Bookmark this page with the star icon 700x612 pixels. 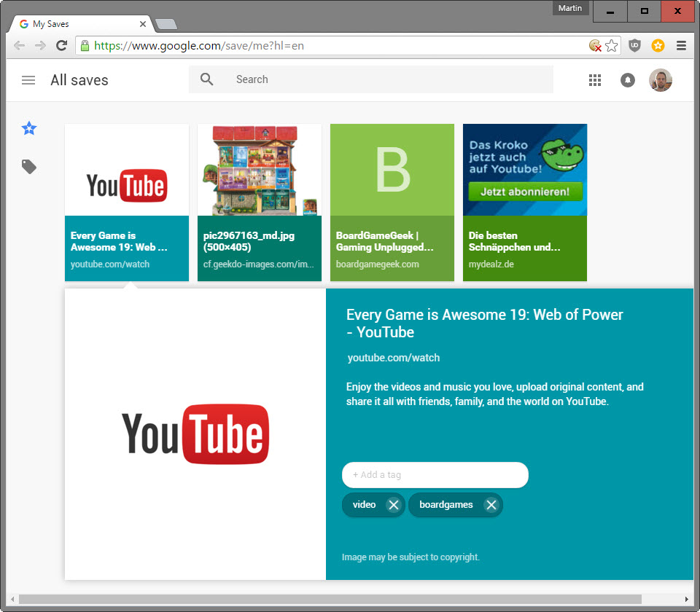(x=612, y=45)
